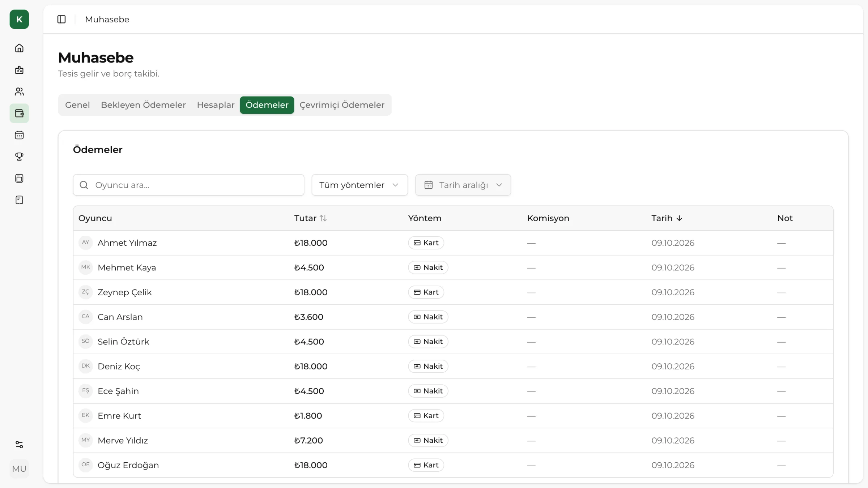Open the calendar sidebar icon
The width and height of the screenshot is (868, 488).
19,135
